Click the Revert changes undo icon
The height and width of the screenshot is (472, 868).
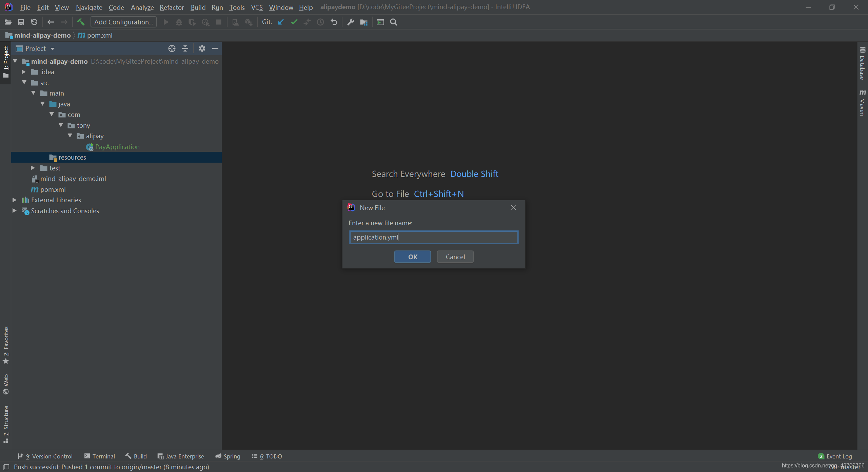click(334, 22)
